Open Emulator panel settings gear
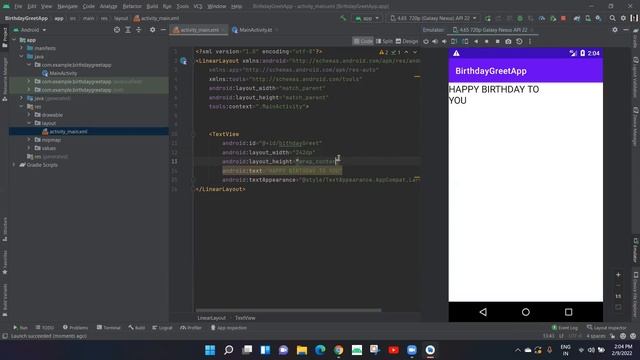Image resolution: width=640 pixels, height=360 pixels. click(x=615, y=30)
